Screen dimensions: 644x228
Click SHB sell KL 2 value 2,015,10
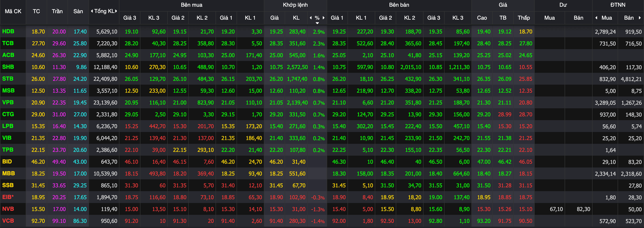pyautogui.click(x=411, y=67)
